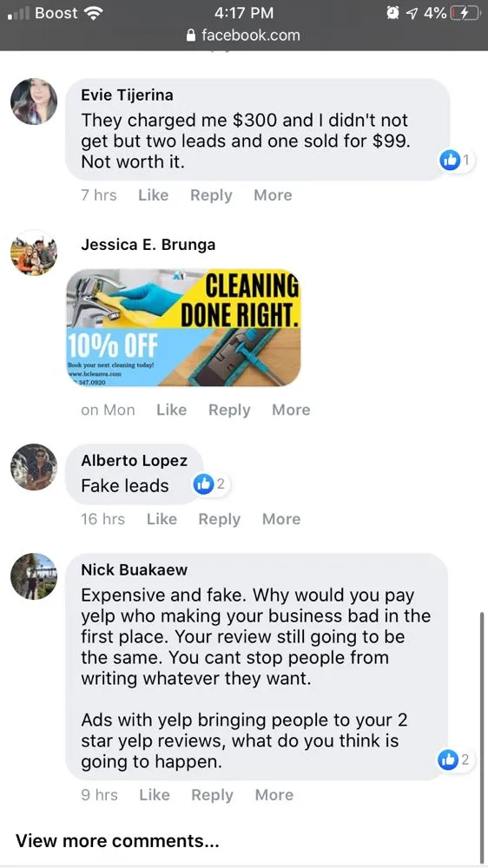The height and width of the screenshot is (868, 488).
Task: Tap Nick Buakaew's profile picture
Action: (34, 576)
